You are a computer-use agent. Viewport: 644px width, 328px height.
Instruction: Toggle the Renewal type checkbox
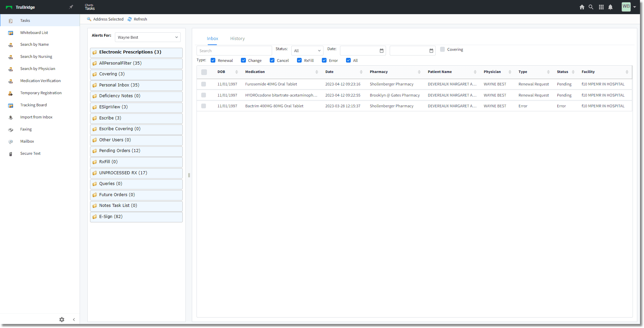tap(213, 60)
